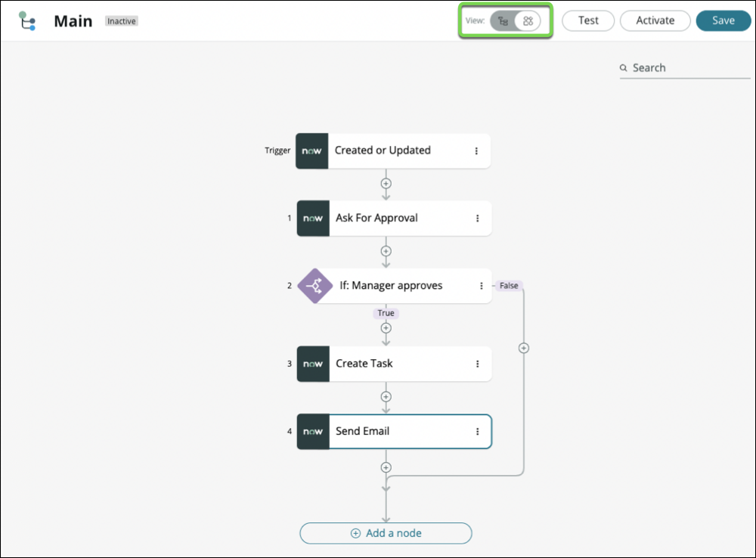The image size is (756, 558).
Task: Click plus connector below Send Email
Action: tap(386, 467)
